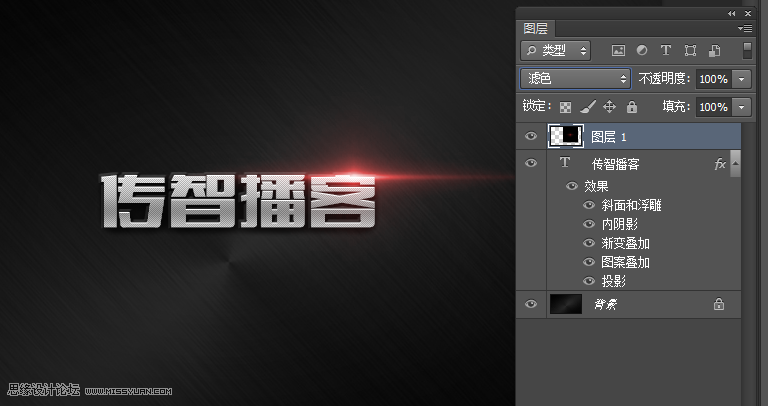Image resolution: width=768 pixels, height=406 pixels.
Task: Click the 填充 100% value field
Action: [714, 107]
